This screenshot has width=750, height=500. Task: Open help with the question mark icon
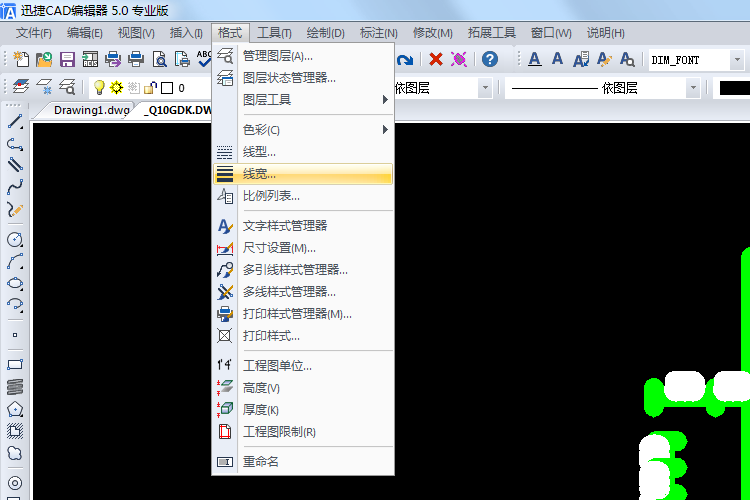tap(489, 59)
